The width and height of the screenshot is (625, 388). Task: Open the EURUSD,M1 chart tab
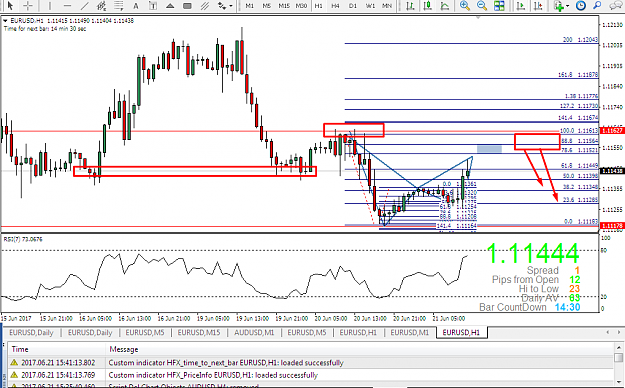pos(409,332)
